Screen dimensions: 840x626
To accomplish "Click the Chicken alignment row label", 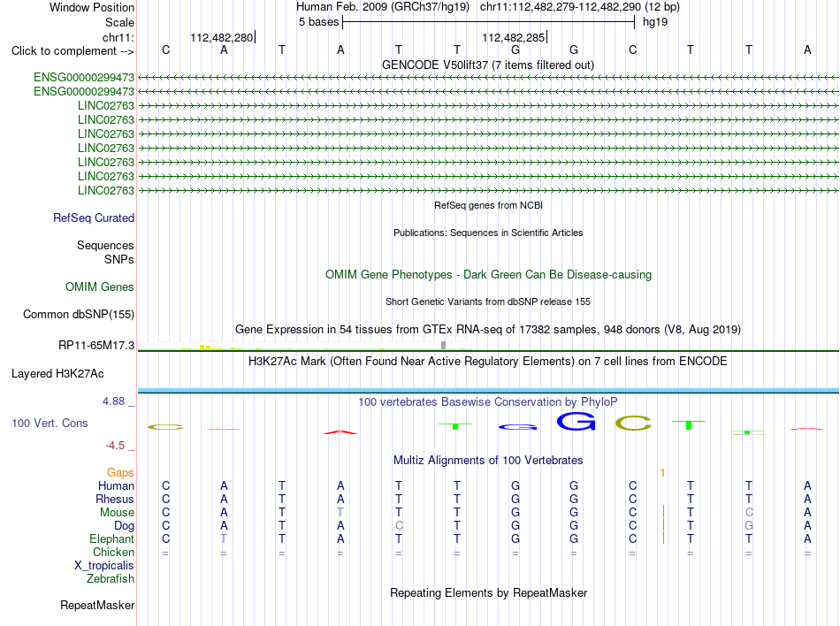I will point(113,552).
